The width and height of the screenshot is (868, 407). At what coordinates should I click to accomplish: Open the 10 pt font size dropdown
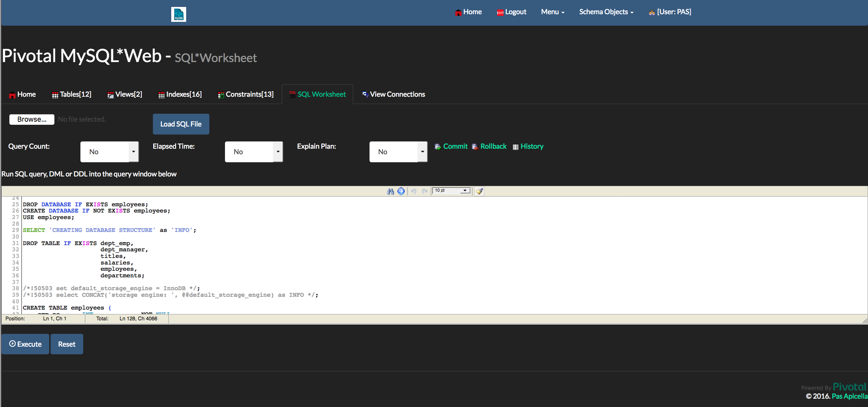tap(452, 191)
